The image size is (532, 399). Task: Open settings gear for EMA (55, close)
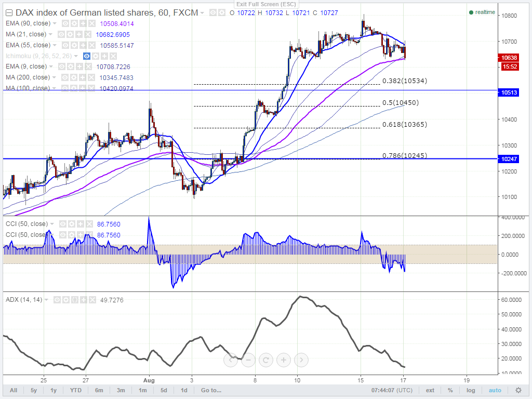coord(74,45)
